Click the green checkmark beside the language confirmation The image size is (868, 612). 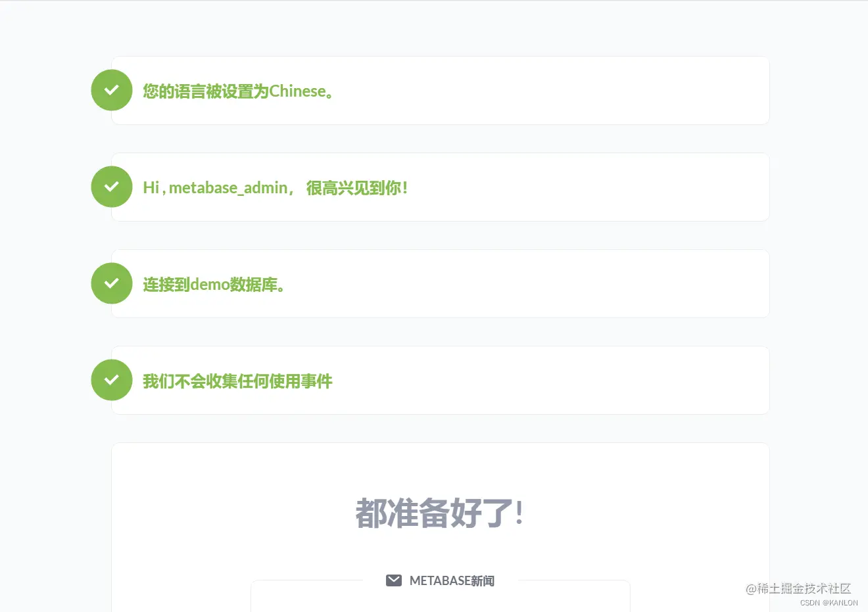click(x=111, y=90)
